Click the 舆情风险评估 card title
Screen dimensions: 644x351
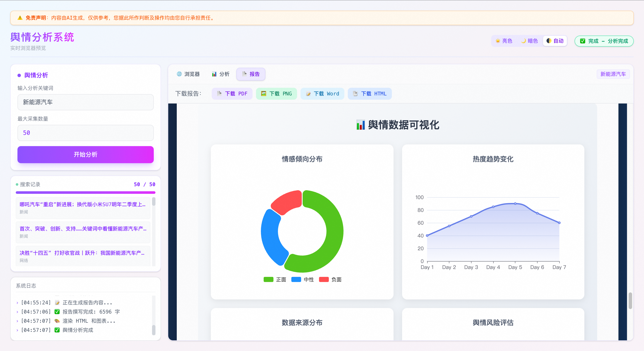point(493,323)
